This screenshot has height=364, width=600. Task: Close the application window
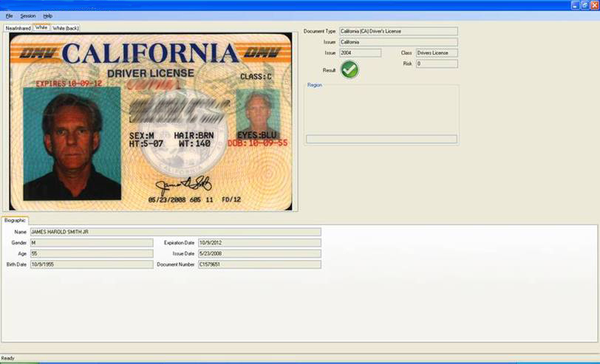pyautogui.click(x=595, y=5)
